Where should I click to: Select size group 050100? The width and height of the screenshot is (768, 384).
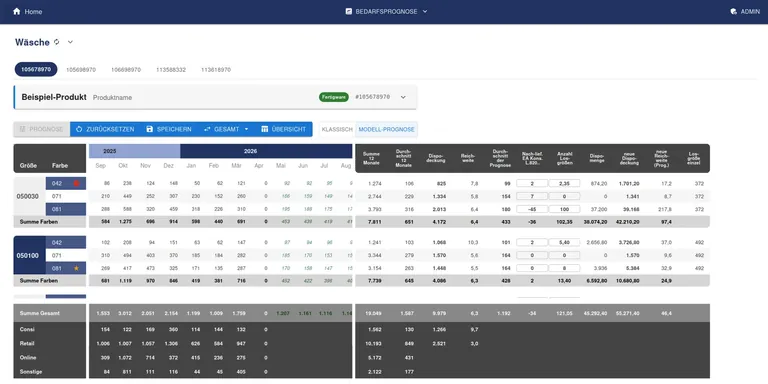pyautogui.click(x=29, y=255)
